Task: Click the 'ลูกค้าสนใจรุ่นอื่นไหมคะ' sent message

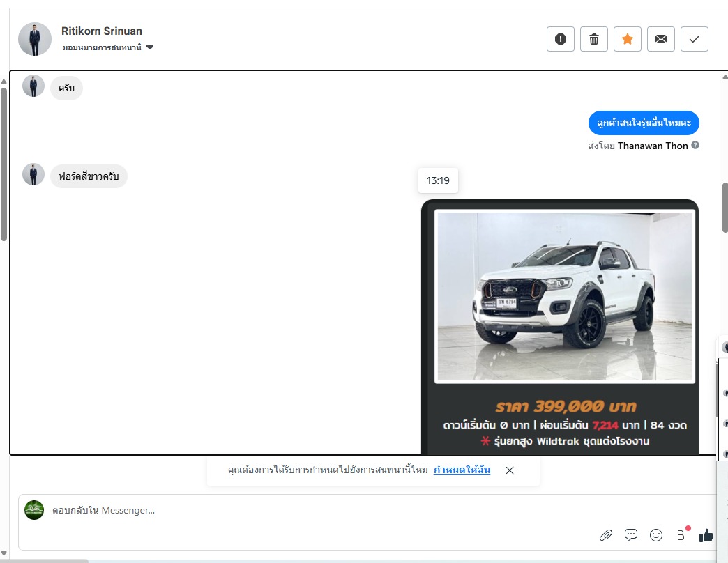Action: pyautogui.click(x=644, y=123)
